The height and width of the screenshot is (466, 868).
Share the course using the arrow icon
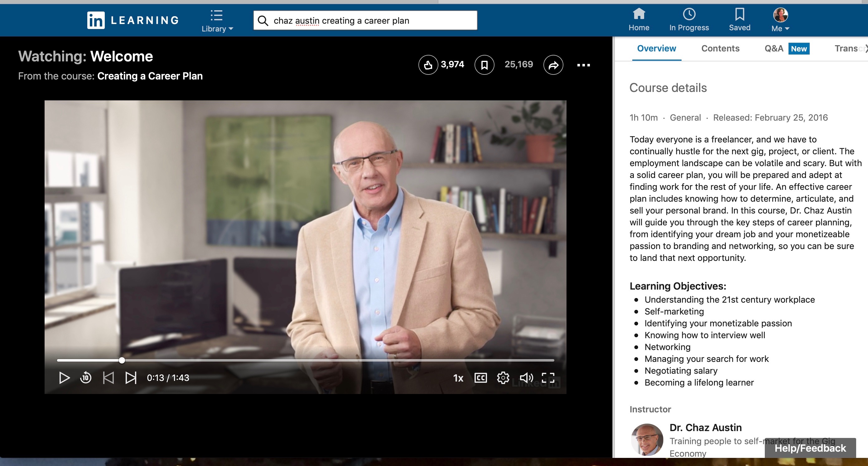(x=553, y=65)
